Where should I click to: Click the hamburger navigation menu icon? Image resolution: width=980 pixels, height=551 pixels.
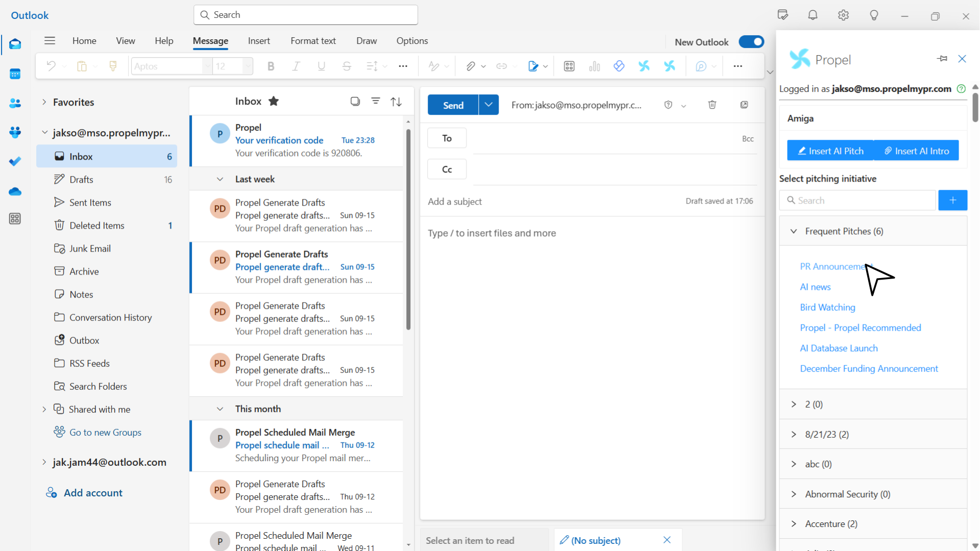tap(50, 41)
